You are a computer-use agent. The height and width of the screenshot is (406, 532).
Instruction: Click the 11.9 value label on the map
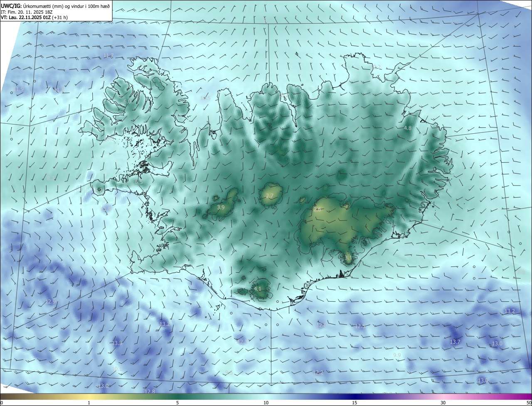19,89
